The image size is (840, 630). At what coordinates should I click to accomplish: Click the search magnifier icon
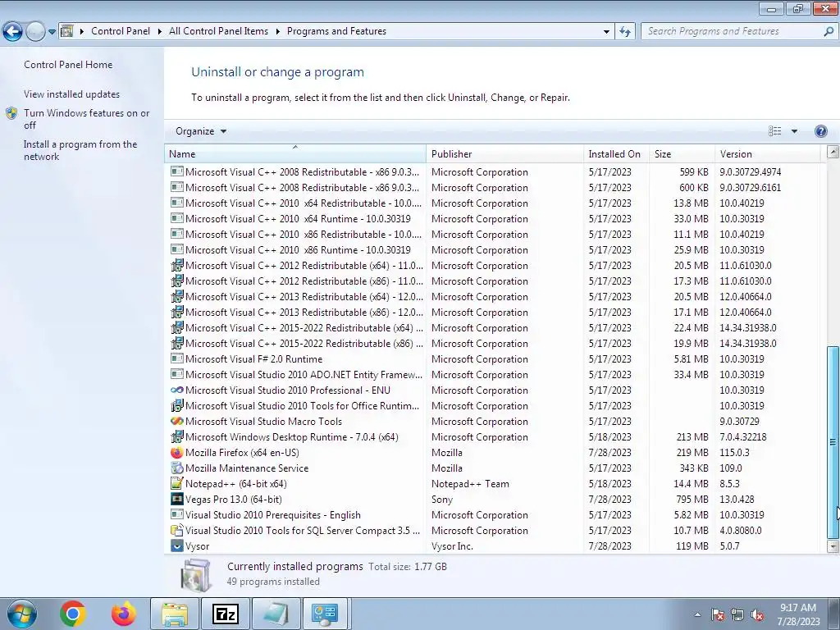[x=829, y=31]
